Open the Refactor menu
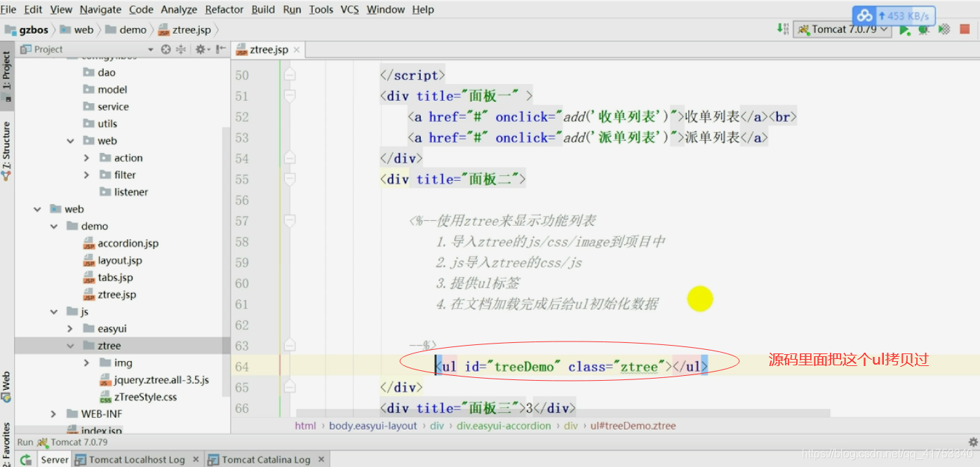 click(x=224, y=9)
